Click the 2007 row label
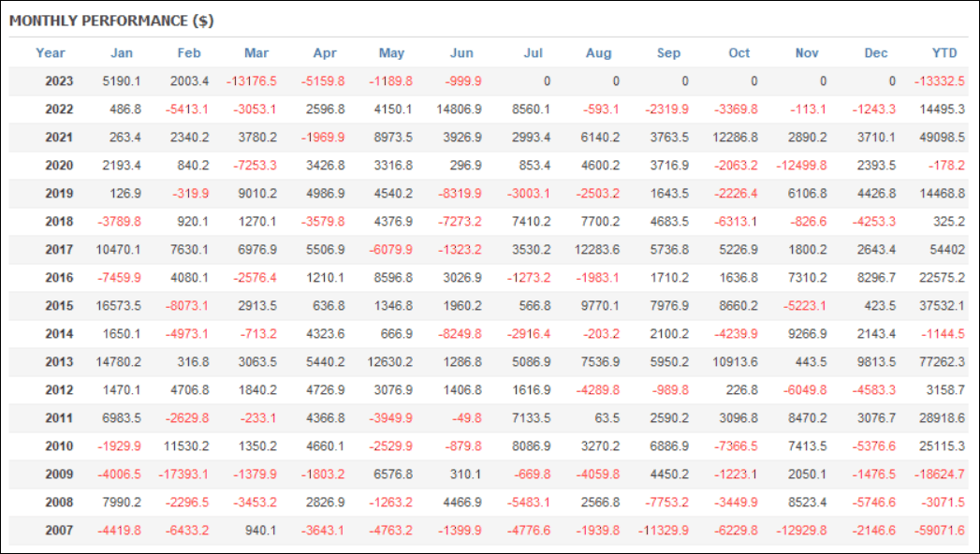This screenshot has height=554, width=980. click(x=59, y=531)
